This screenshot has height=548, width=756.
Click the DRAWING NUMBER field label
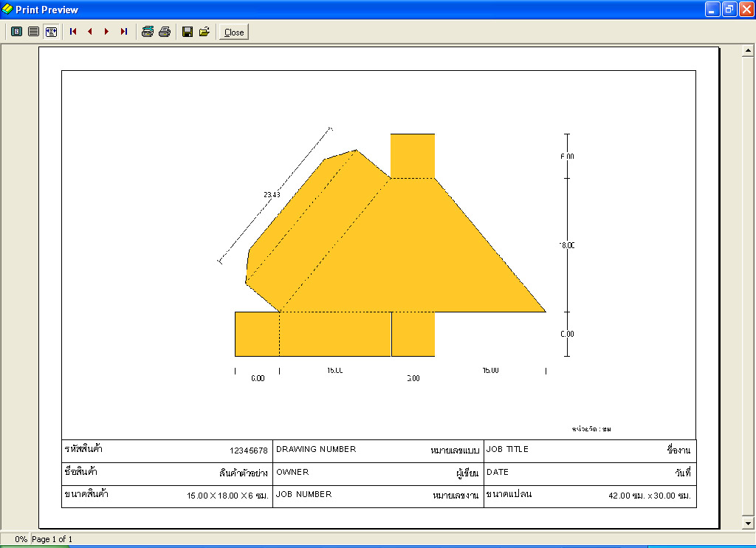[x=316, y=449]
